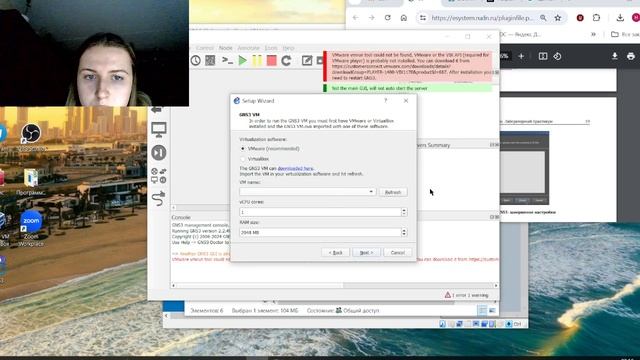Open console to all devices icon
Image resolution: width=640 pixels, height=360 pixels.
[227, 60]
